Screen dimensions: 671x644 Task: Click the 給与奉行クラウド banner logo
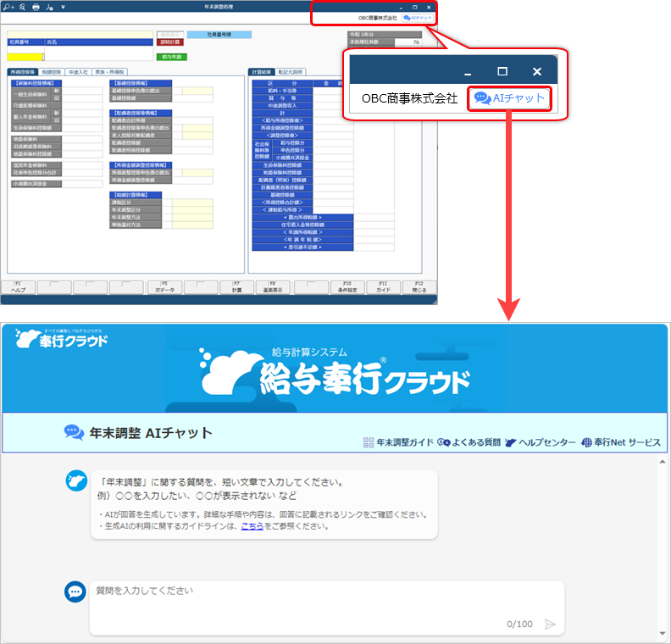pos(335,373)
